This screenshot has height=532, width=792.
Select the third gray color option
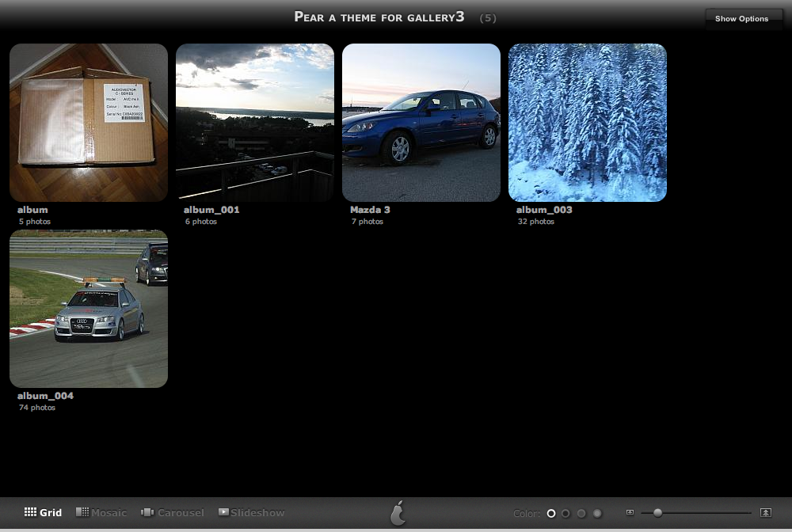coord(581,513)
